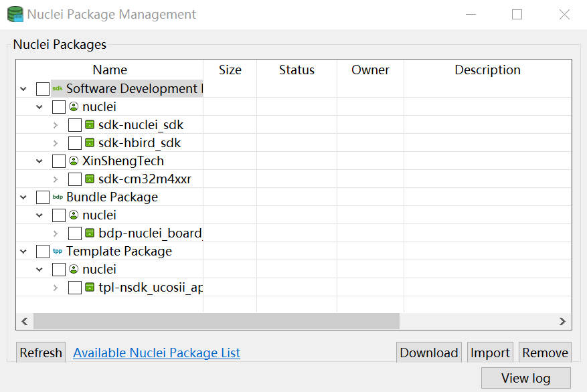Viewport: 587px width, 392px height.
Task: Collapse the Software Development tree node
Action: click(23, 89)
